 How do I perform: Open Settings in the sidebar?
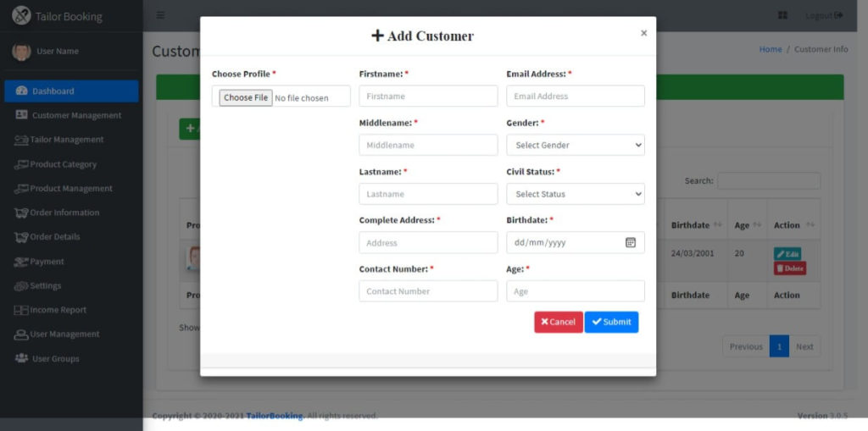point(71,286)
